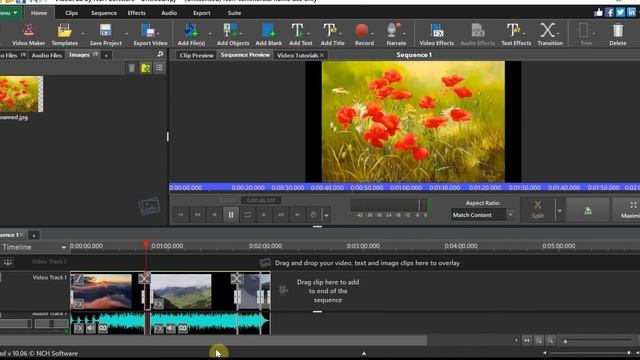
Task: Click the Facebook share icon
Action: 609,12
